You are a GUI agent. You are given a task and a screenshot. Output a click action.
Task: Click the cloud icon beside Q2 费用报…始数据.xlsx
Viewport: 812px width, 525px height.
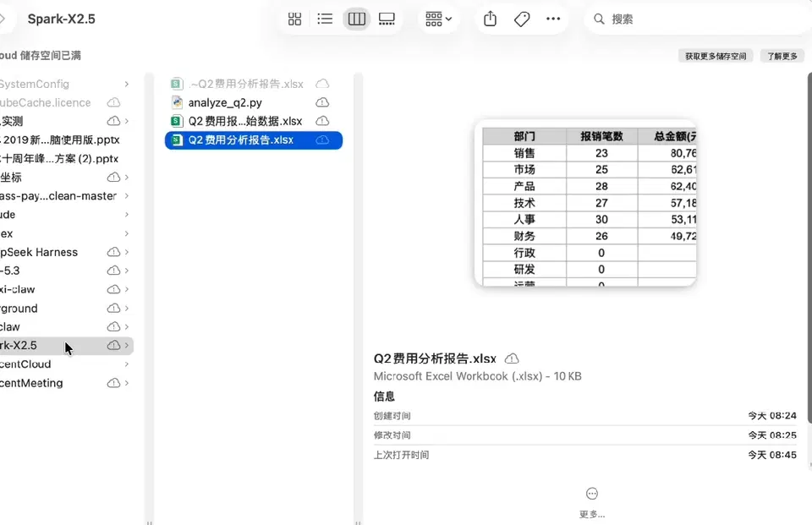(322, 121)
